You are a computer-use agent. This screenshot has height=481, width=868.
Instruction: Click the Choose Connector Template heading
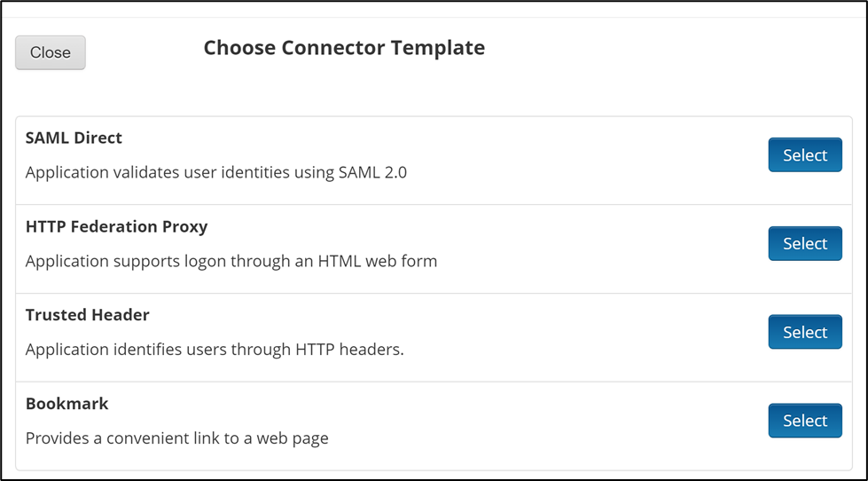pyautogui.click(x=344, y=48)
